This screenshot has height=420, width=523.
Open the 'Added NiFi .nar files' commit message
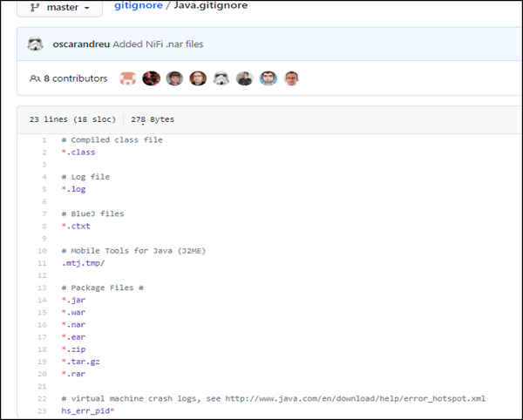click(158, 44)
